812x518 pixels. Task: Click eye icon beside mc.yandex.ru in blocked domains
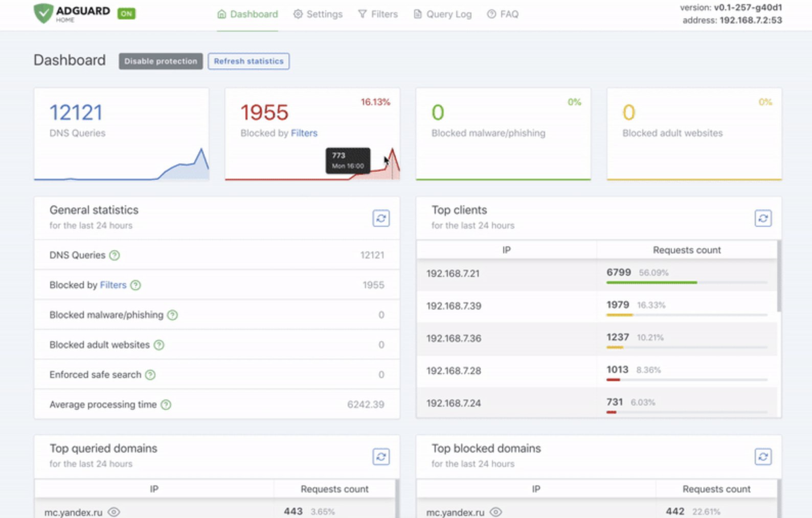(x=495, y=512)
